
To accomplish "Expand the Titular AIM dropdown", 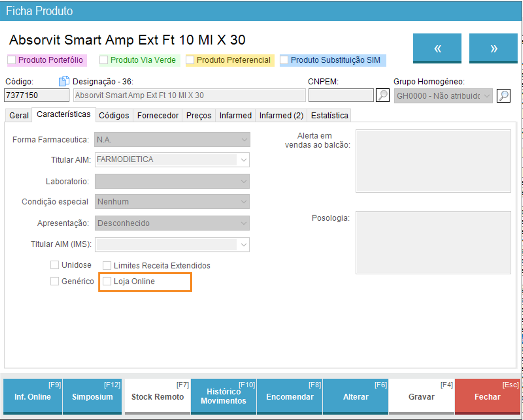I will tap(244, 160).
